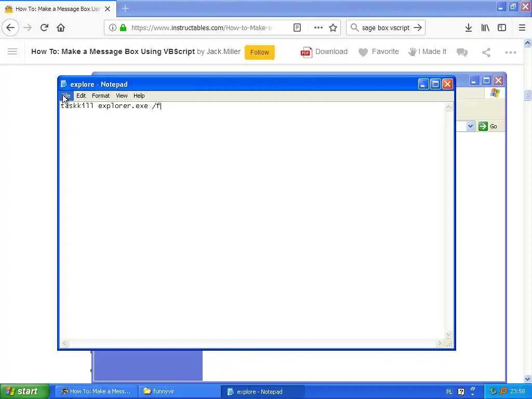The image size is (532, 399).
Task: Favorite this instructable
Action: pyautogui.click(x=378, y=52)
